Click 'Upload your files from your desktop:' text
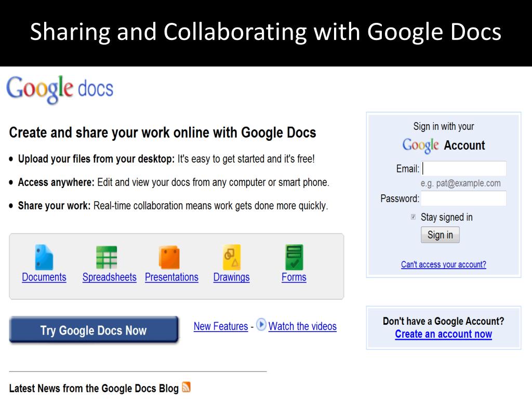Screen dimensions: 532x399 [96, 159]
